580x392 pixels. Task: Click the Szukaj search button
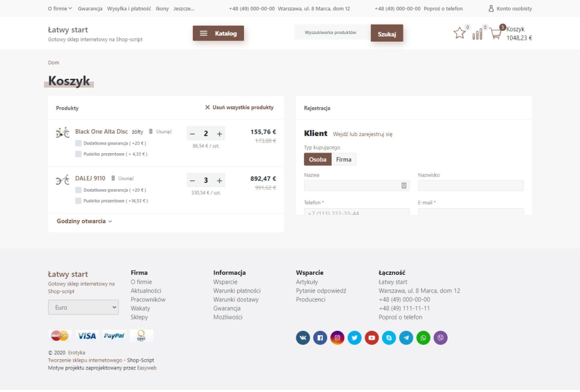tap(386, 34)
